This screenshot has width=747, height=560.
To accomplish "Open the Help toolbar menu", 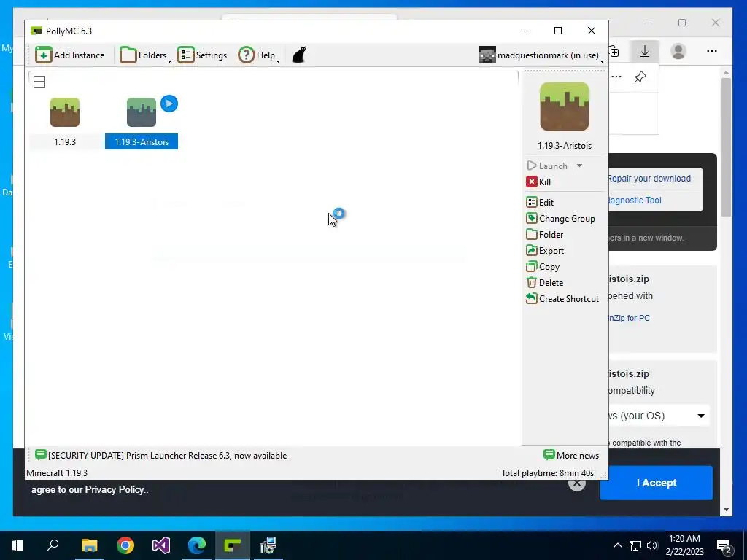I will (259, 55).
